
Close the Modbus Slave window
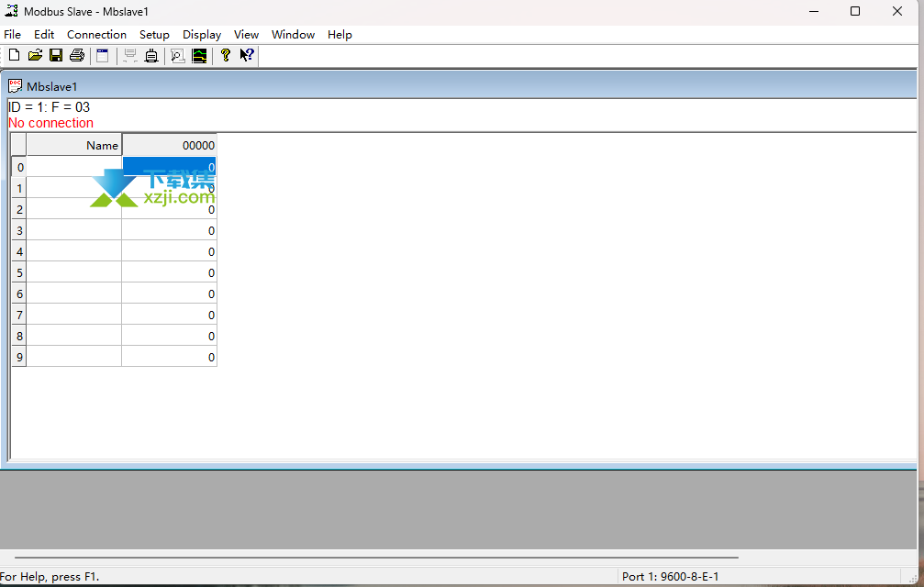click(x=896, y=11)
